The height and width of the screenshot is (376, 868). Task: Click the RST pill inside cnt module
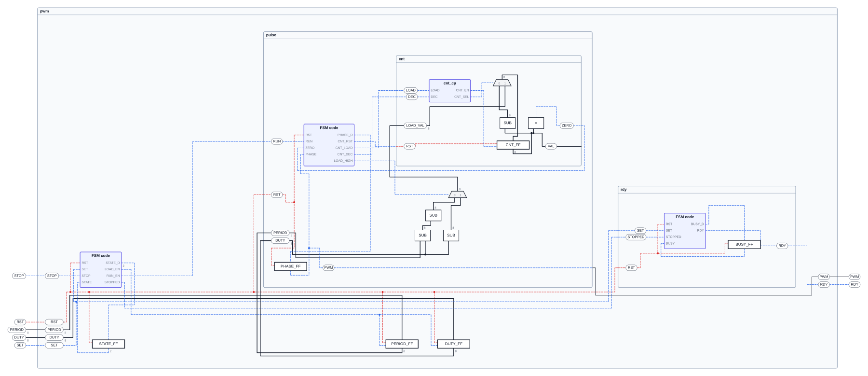point(409,146)
